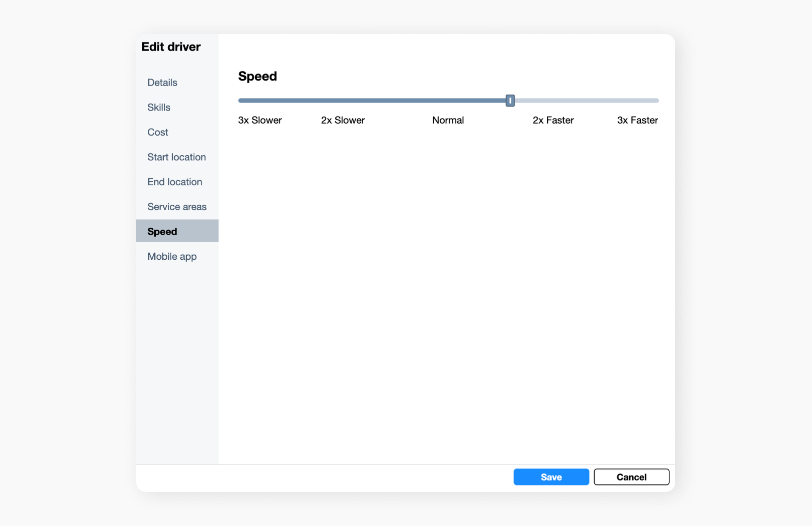The image size is (812, 526).
Task: Open the End location section
Action: 175,182
